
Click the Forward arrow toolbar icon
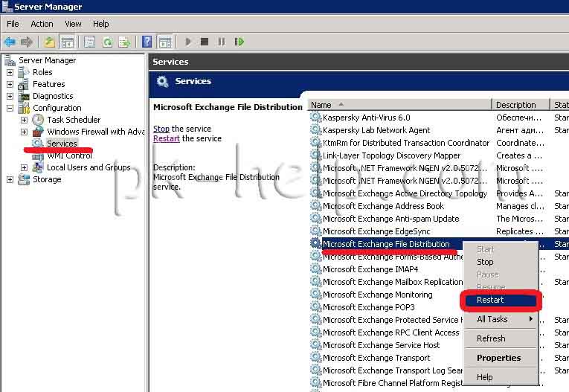(27, 42)
